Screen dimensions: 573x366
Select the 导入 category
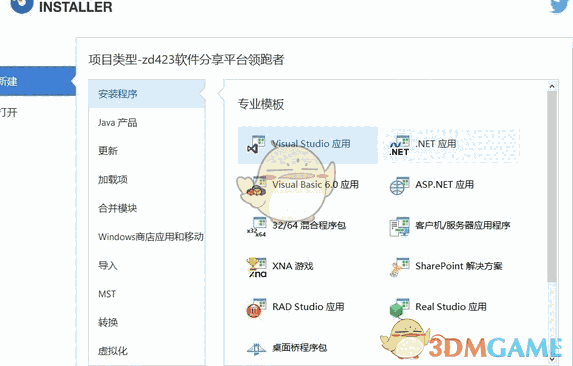pyautogui.click(x=147, y=265)
